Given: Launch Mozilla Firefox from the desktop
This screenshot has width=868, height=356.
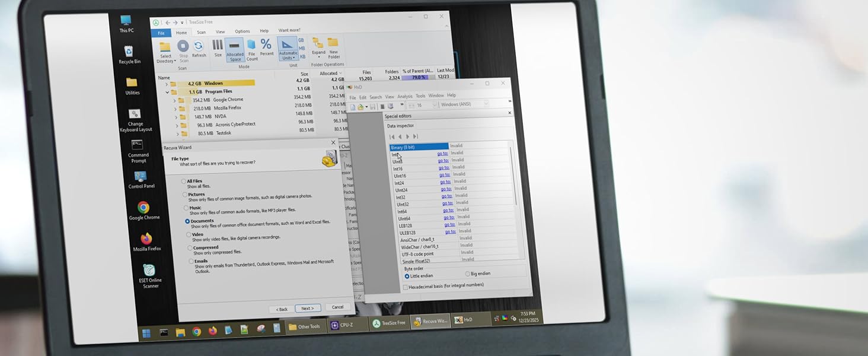Looking at the screenshot, I should point(146,242).
